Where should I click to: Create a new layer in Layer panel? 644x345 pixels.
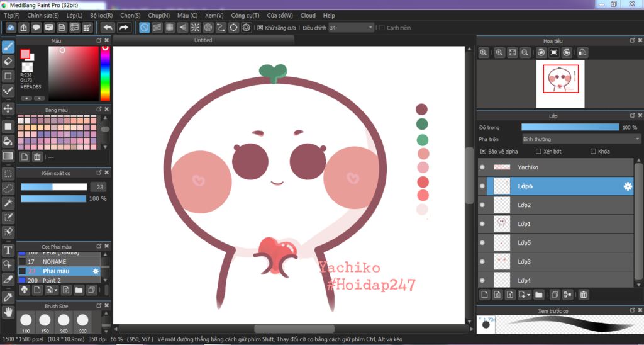tap(485, 295)
